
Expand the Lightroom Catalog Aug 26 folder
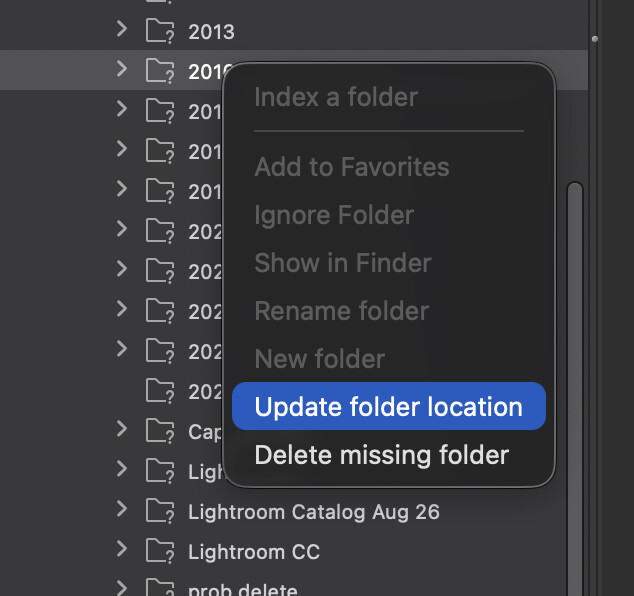click(122, 509)
